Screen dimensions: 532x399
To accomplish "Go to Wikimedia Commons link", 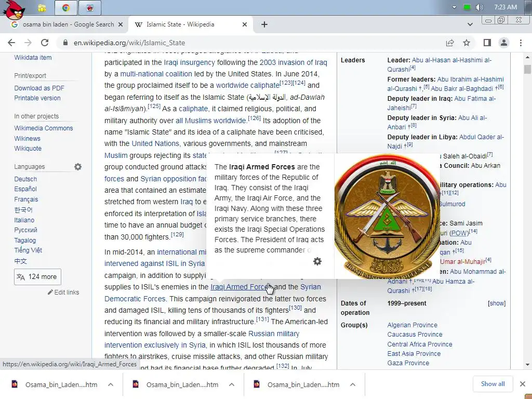I will 44,128.
